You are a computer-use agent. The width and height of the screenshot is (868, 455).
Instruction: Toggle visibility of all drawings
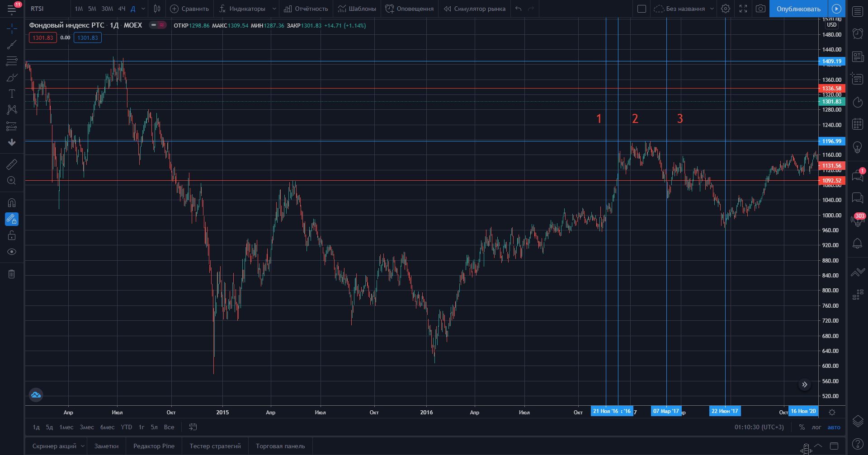(x=12, y=252)
